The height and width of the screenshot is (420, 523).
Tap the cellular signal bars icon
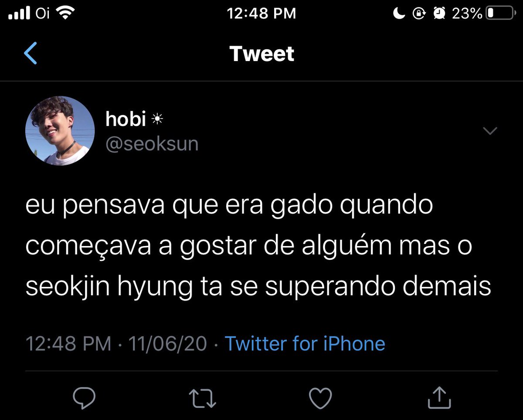tap(19, 14)
